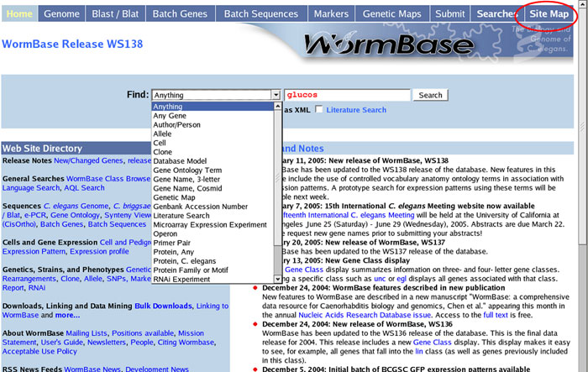Open the Positions available link
The height and width of the screenshot is (372, 588).
pos(143,333)
